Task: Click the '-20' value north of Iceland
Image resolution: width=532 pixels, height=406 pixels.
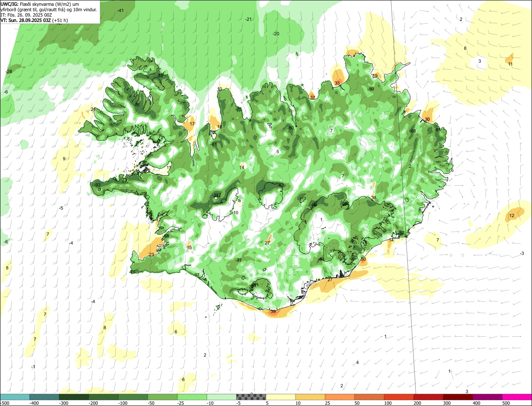Action: pyautogui.click(x=276, y=34)
